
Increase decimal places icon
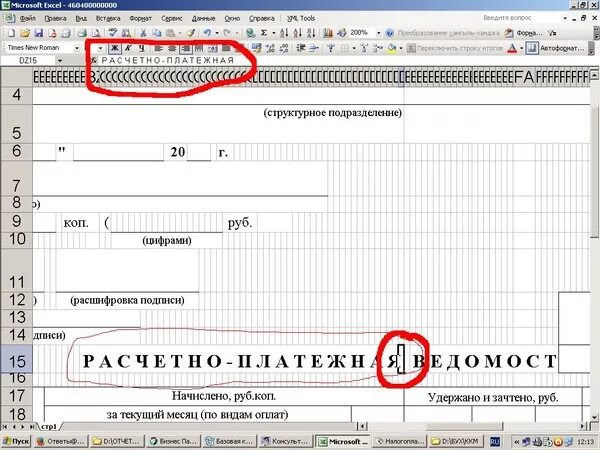pos(270,48)
